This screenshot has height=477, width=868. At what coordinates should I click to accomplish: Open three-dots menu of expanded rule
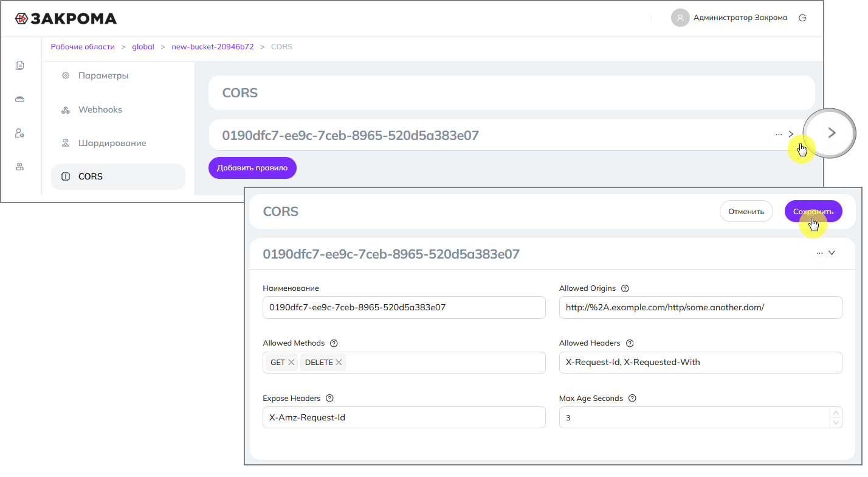coord(819,252)
